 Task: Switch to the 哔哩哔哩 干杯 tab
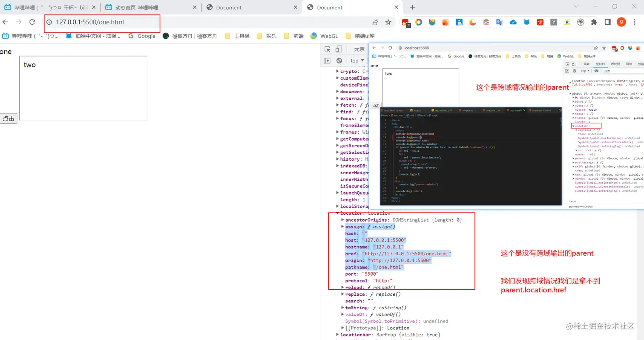click(50, 7)
